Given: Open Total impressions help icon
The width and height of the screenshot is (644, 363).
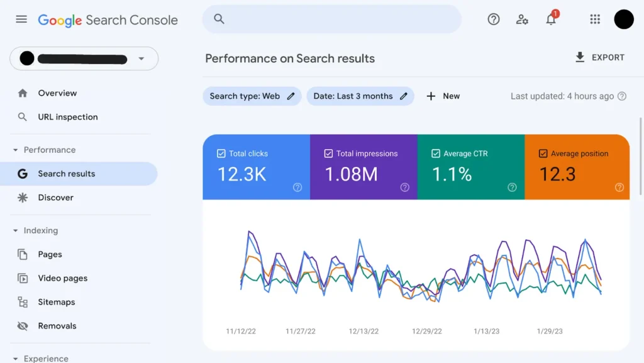Looking at the screenshot, I should [x=405, y=187].
